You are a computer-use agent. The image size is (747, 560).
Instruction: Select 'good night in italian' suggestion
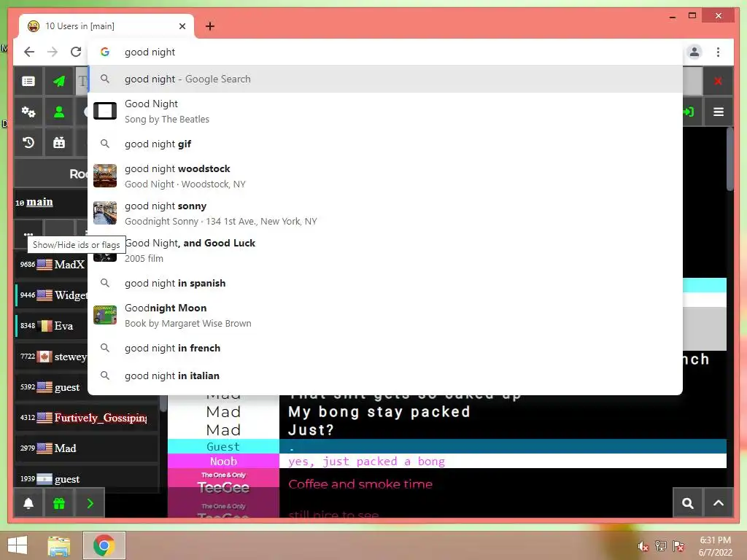385,376
